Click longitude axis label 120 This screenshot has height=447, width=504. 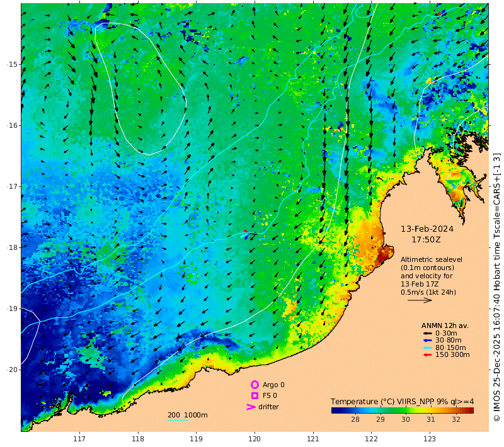pyautogui.click(x=255, y=439)
